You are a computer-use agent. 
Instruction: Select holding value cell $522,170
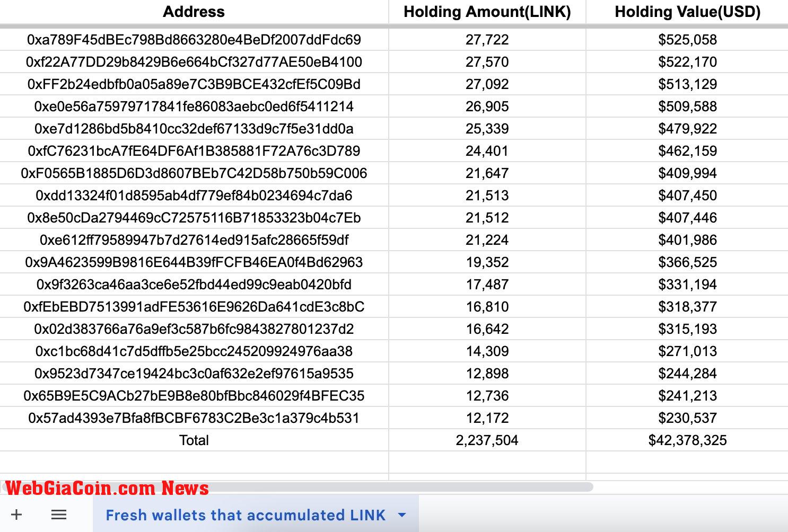(687, 62)
